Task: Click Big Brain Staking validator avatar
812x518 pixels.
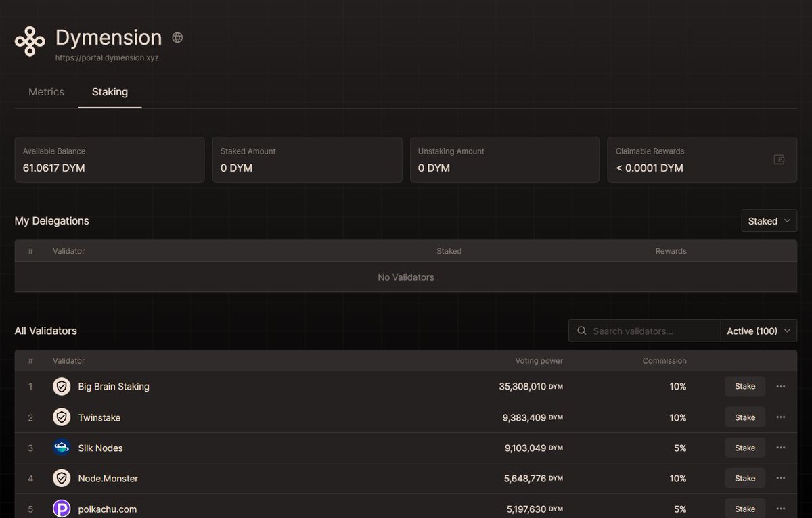Action: [x=62, y=387]
